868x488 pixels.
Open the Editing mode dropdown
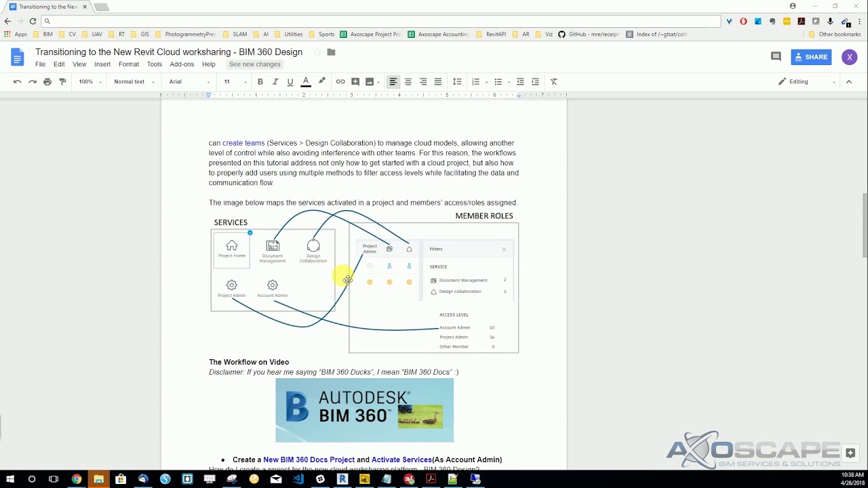pyautogui.click(x=807, y=81)
